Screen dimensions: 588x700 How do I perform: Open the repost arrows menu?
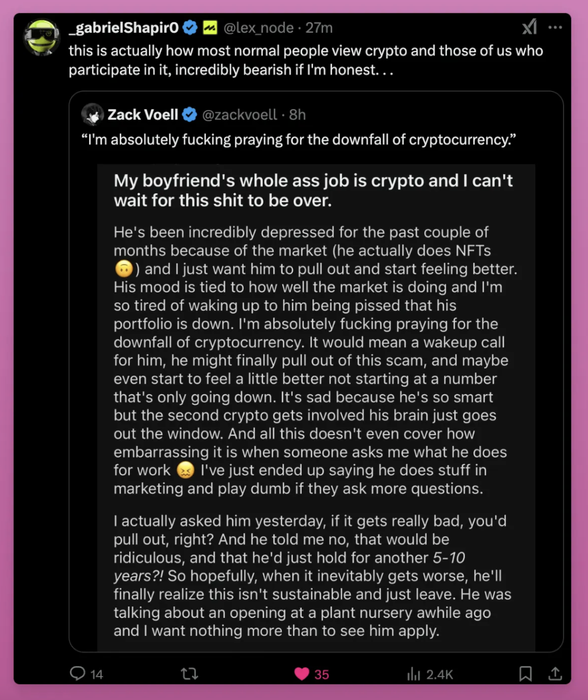189,674
